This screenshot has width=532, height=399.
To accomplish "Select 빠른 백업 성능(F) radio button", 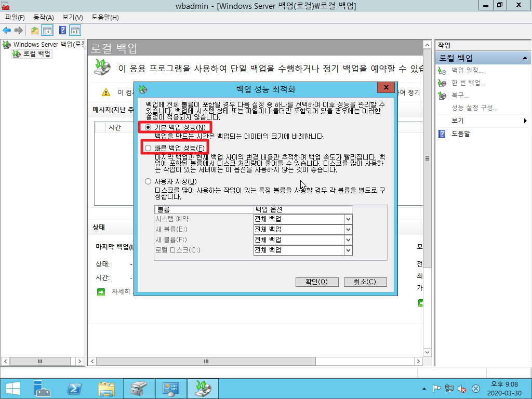I will pyautogui.click(x=148, y=148).
